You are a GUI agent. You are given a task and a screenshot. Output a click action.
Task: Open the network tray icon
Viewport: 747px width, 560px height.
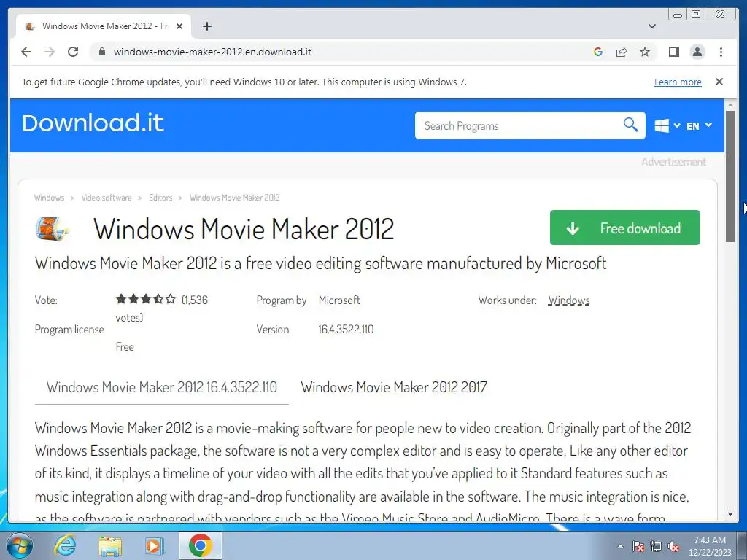656,546
